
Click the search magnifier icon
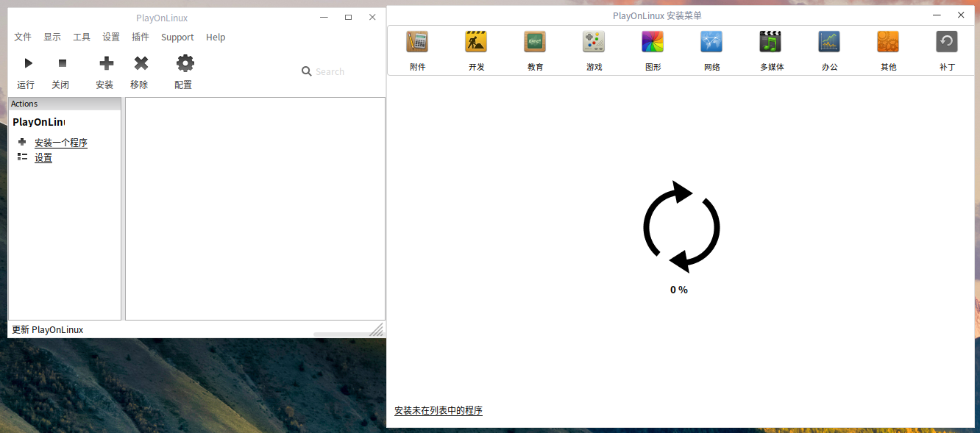pyautogui.click(x=307, y=71)
